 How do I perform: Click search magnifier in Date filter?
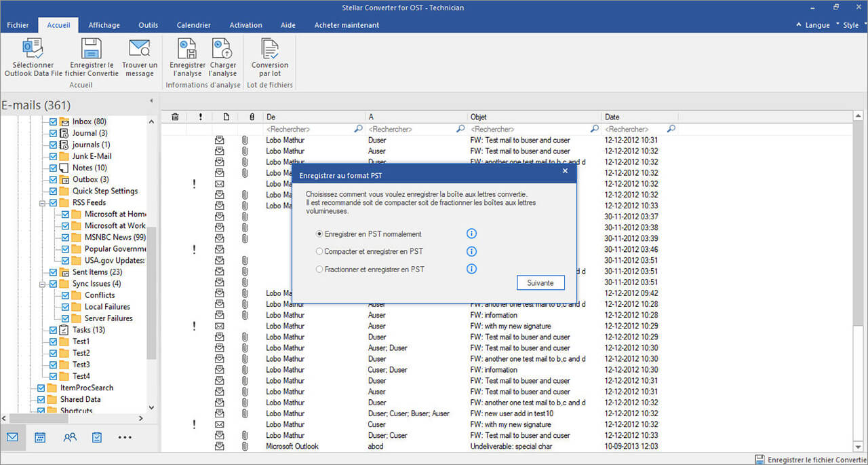[x=671, y=128]
